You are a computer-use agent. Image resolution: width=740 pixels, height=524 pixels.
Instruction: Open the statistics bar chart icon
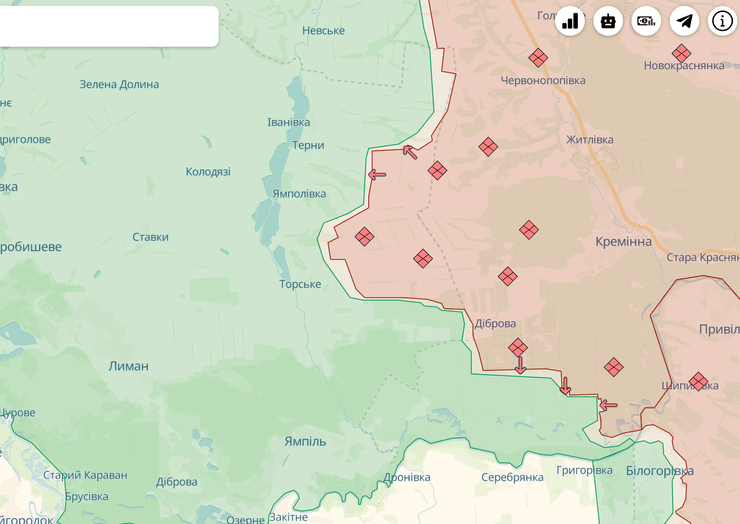point(571,21)
